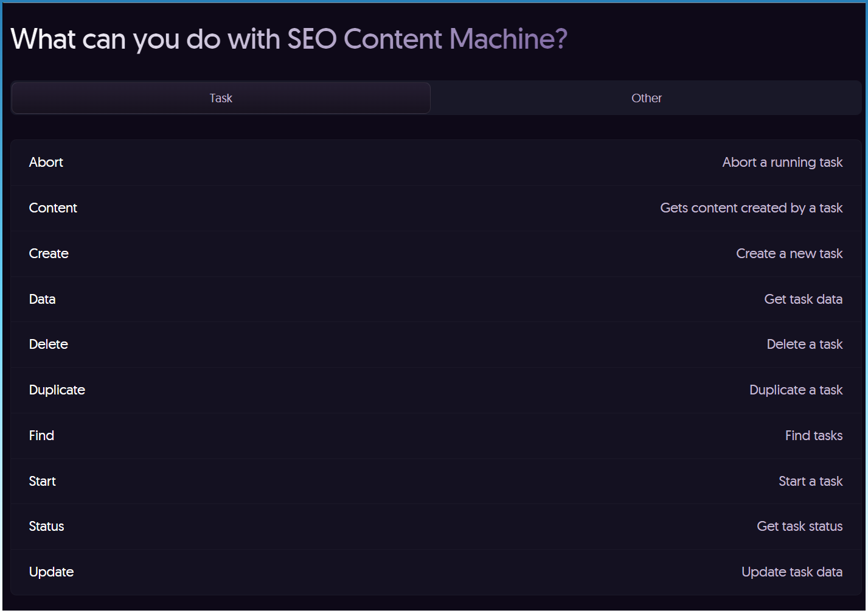Click the Create action name
The image size is (868, 613).
click(x=49, y=253)
